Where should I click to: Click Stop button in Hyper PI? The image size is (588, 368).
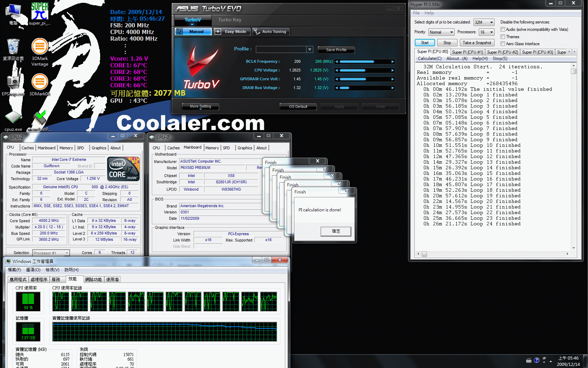point(447,43)
